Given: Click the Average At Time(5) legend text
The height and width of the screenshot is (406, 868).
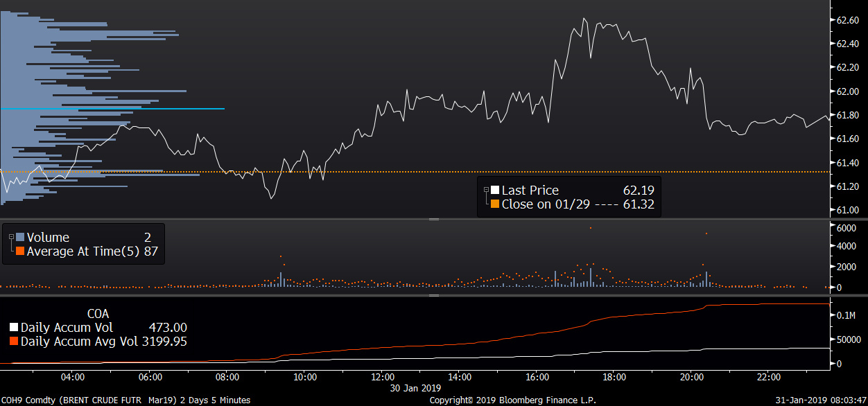Looking at the screenshot, I should coord(83,251).
